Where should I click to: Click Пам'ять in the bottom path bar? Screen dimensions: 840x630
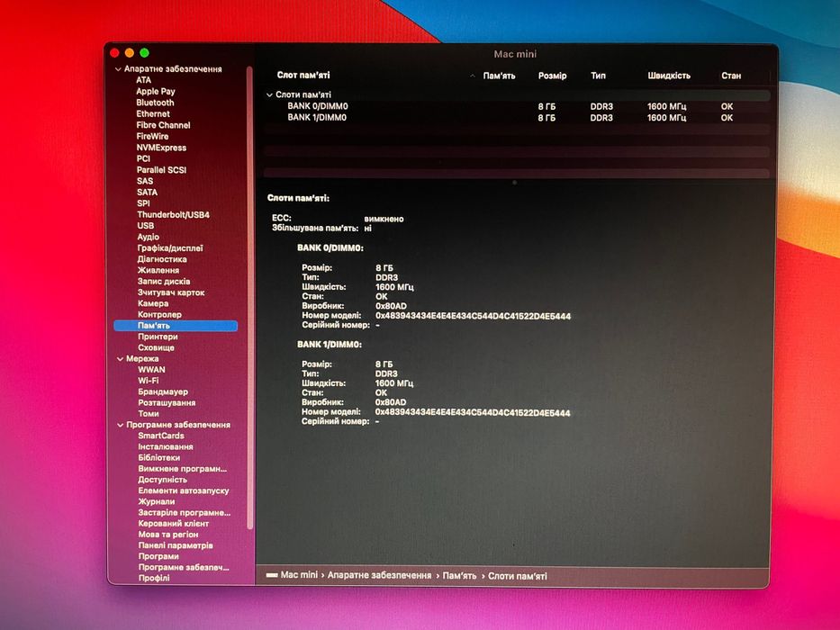[x=459, y=576]
